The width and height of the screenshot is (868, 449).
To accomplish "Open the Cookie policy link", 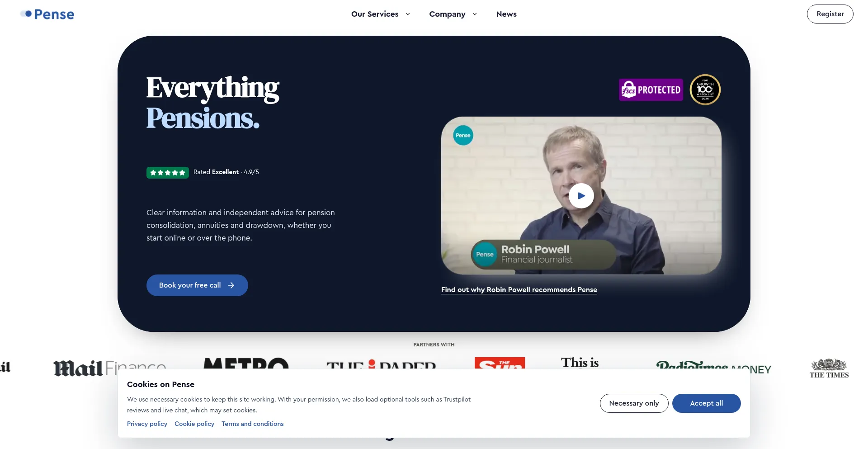I will pos(194,424).
